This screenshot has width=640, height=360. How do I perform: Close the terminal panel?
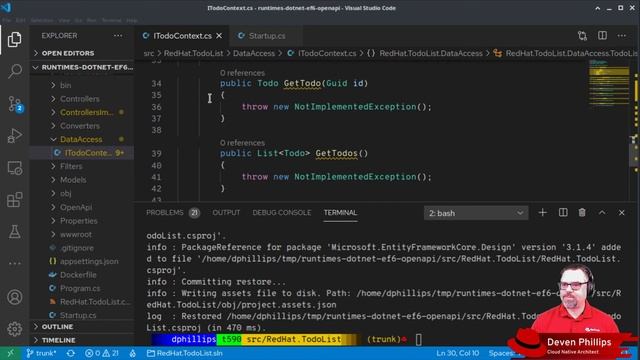click(622, 213)
